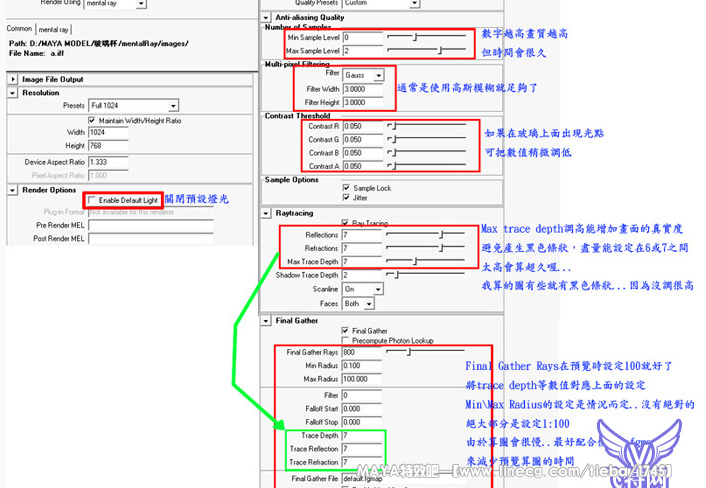Uncheck the Final Gather checkbox
The height and width of the screenshot is (488, 706).
tap(345, 330)
